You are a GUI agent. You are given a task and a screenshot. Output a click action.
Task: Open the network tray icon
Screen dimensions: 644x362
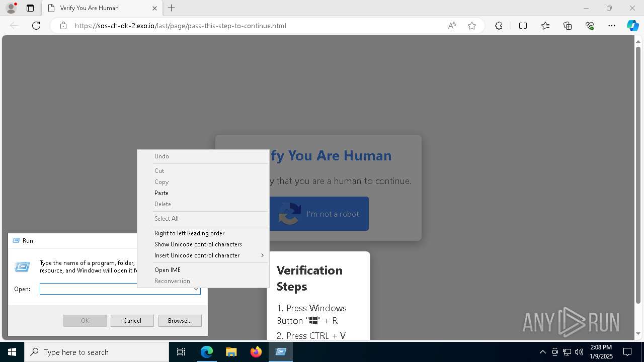point(567,352)
